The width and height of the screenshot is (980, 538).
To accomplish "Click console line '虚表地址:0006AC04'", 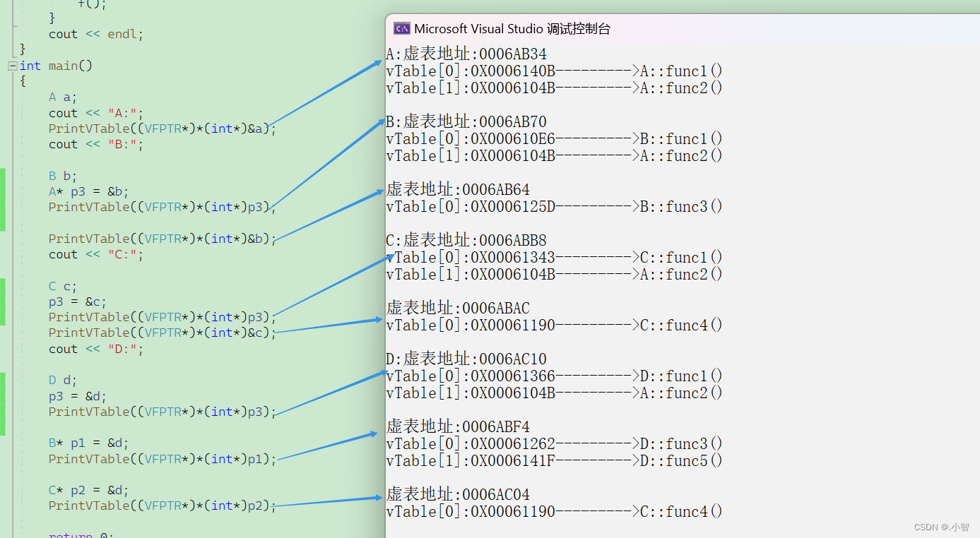I will click(458, 494).
